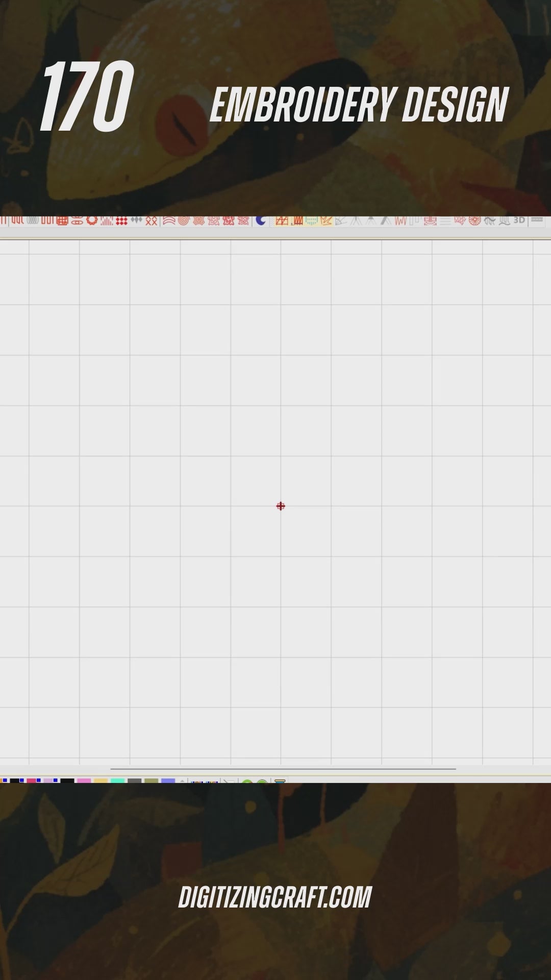Select the red circular wheel stitch icon

474,220
